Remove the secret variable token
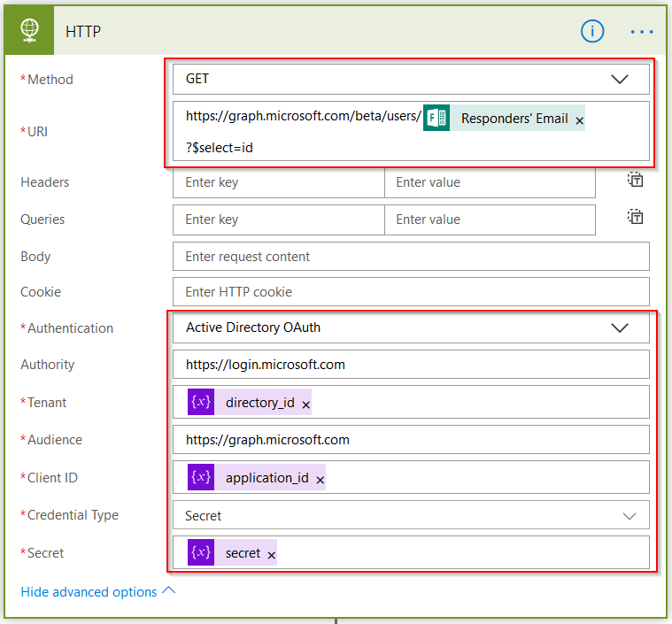 point(271,556)
